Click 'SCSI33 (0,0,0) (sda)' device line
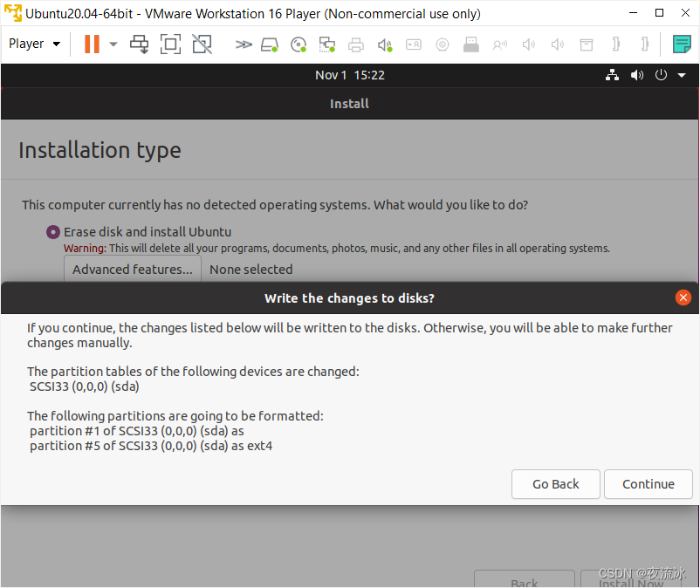The image size is (700, 588). tap(85, 386)
